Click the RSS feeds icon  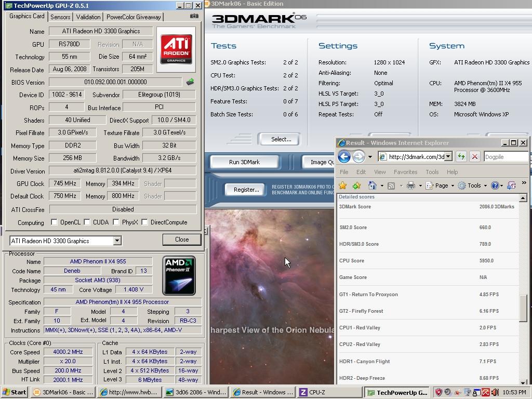coord(391,185)
